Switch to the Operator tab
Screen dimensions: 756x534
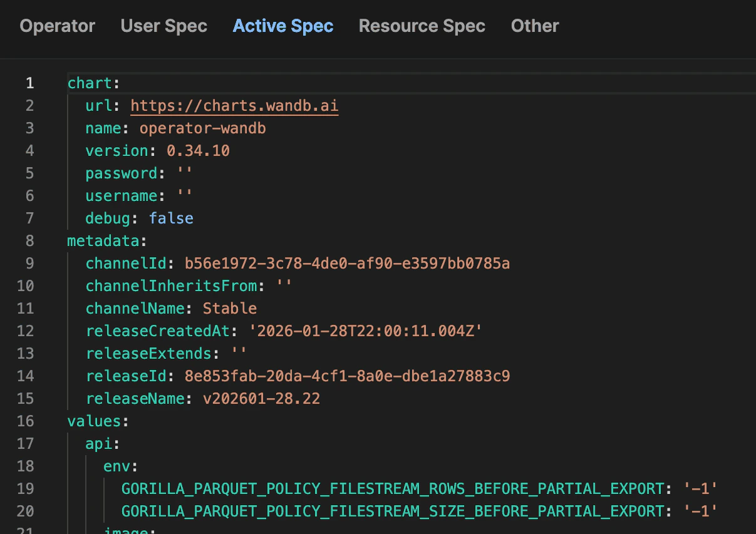[58, 26]
